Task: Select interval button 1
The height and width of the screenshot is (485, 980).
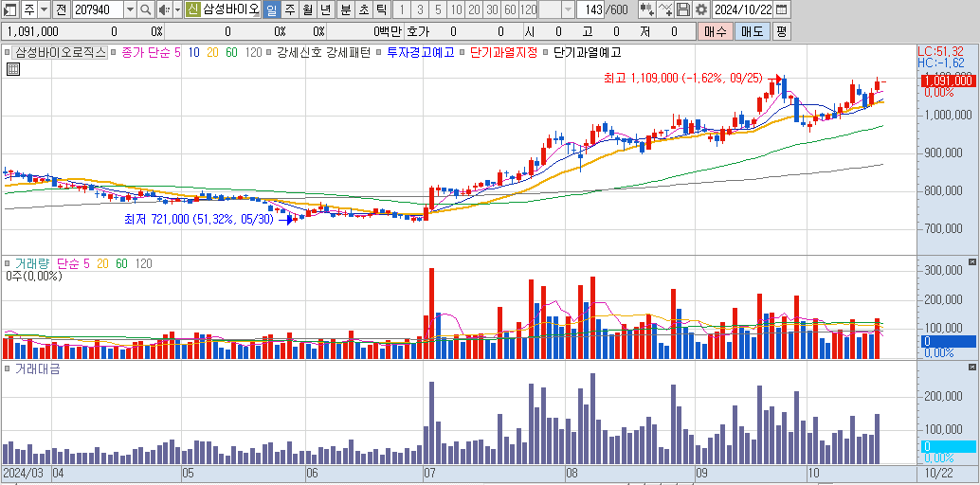Action: click(x=401, y=9)
